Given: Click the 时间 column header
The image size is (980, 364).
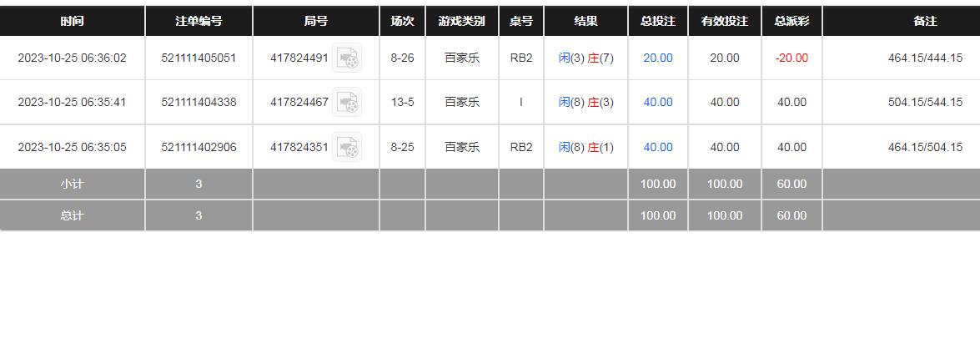Looking at the screenshot, I should [72, 21].
